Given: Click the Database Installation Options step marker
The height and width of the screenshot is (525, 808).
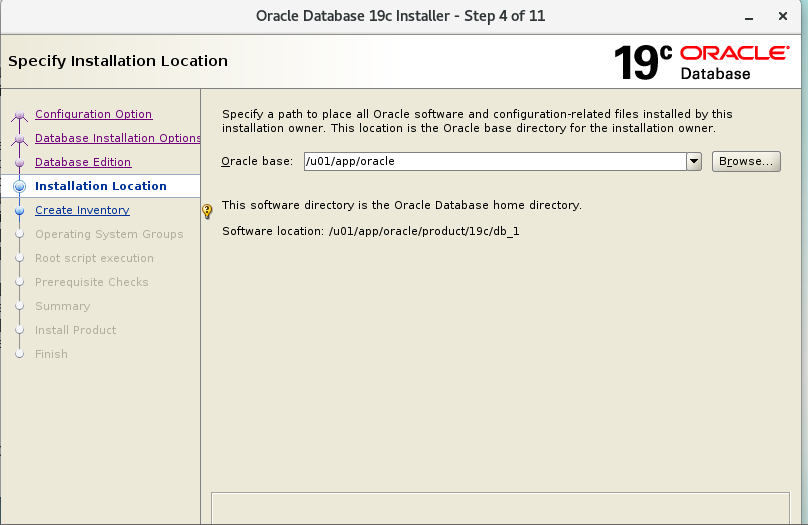Looking at the screenshot, I should click(x=20, y=139).
